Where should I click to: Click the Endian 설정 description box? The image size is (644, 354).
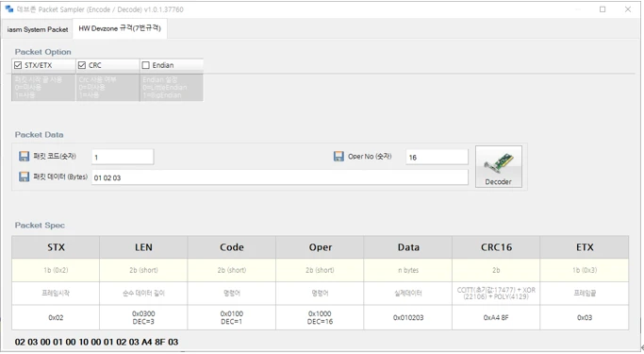click(172, 87)
